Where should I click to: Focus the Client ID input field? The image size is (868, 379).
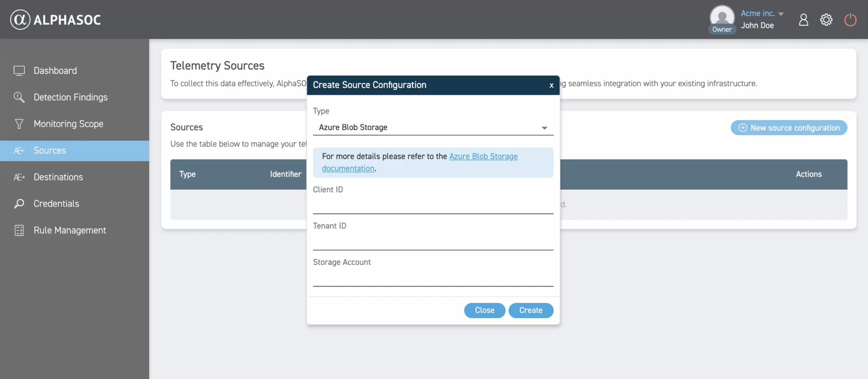(433, 206)
